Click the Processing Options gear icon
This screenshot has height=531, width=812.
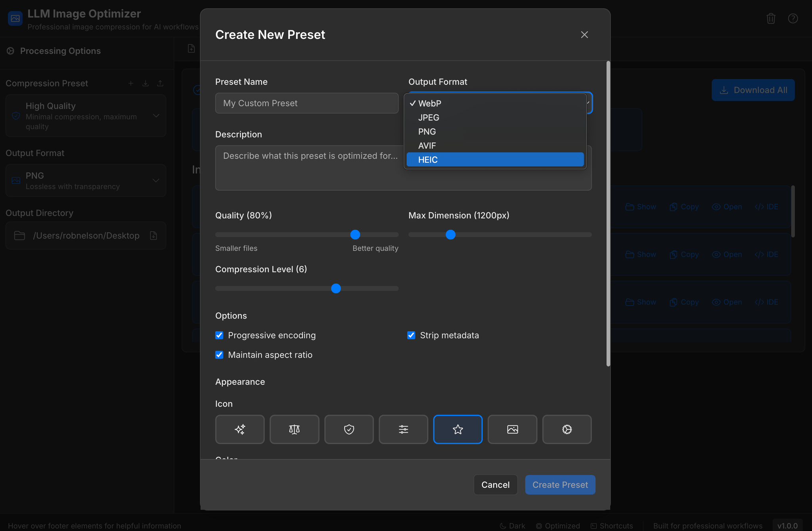coord(11,51)
